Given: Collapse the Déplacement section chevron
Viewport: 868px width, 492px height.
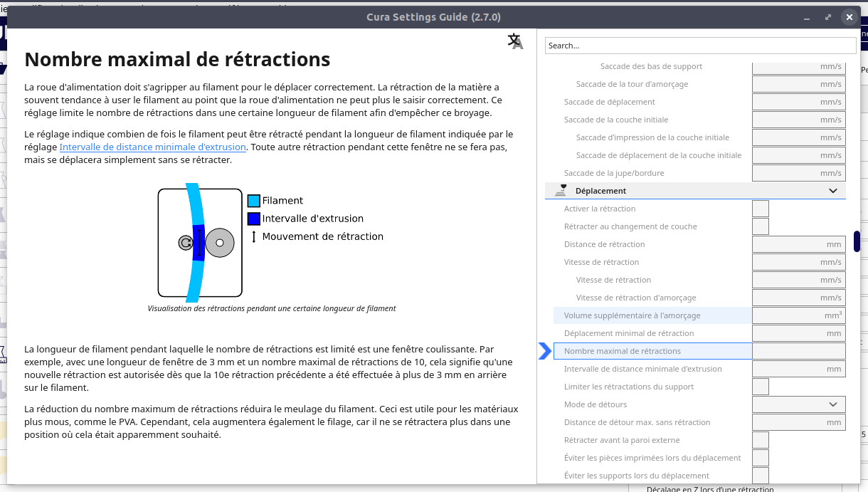Looking at the screenshot, I should 833,191.
